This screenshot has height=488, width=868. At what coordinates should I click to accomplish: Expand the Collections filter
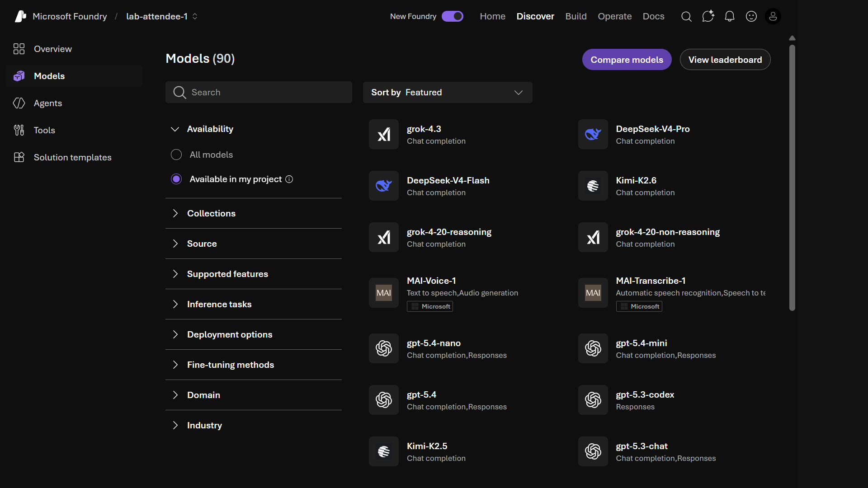click(x=254, y=213)
